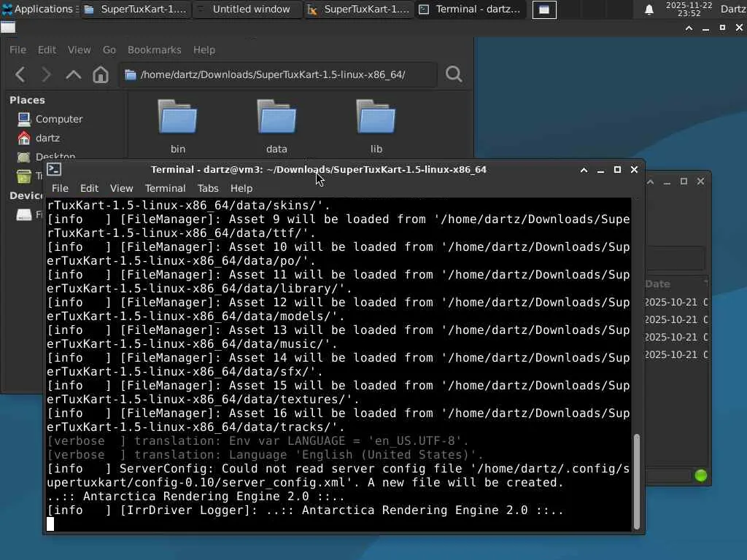Open file manager Help menu
The image size is (747, 560).
coord(204,50)
